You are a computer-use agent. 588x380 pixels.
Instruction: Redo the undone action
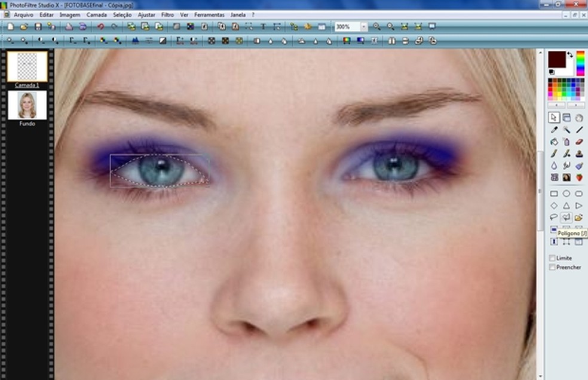tap(114, 27)
